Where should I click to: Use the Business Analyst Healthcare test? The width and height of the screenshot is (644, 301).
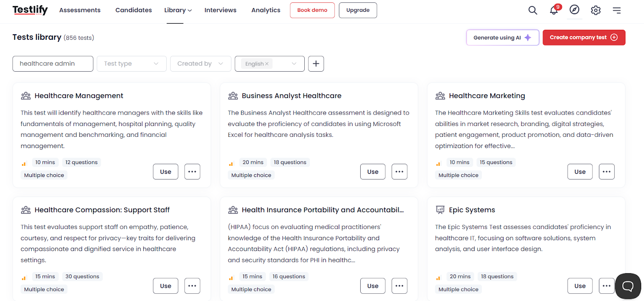[373, 172]
